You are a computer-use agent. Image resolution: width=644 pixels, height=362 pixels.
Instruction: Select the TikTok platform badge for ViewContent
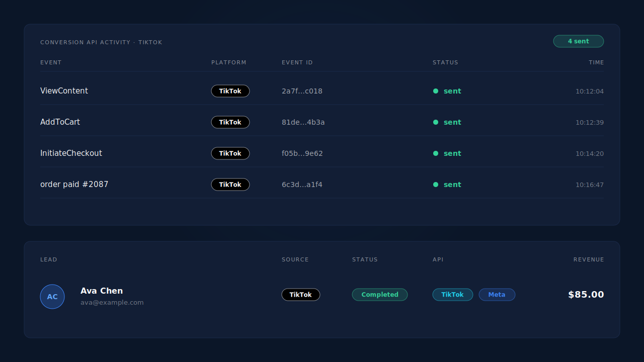coord(230,91)
